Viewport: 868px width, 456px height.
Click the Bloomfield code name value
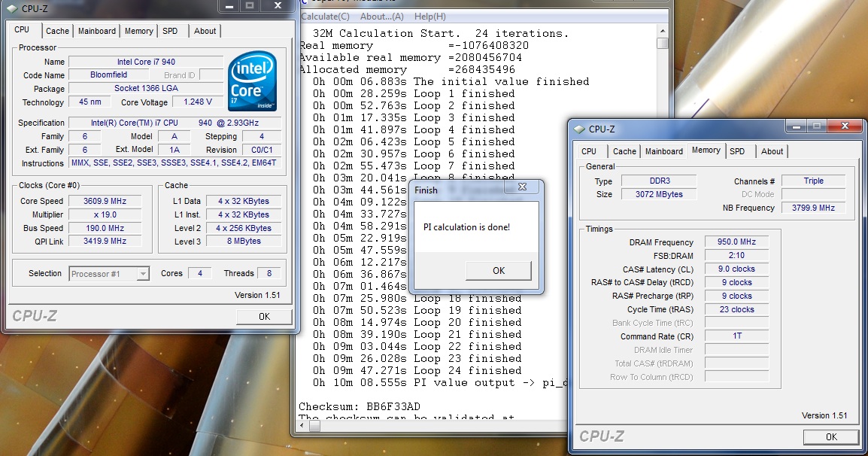109,74
